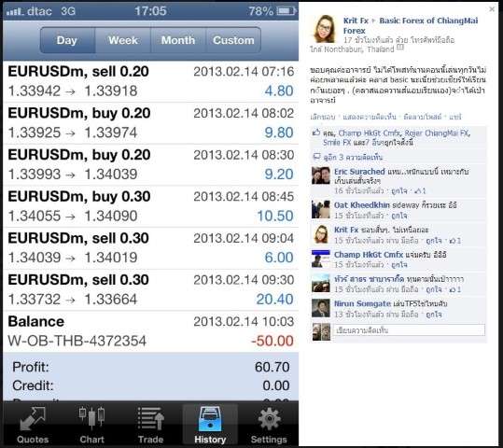This screenshot has width=503, height=448.
Task: Click the write a comment field
Action: click(409, 329)
